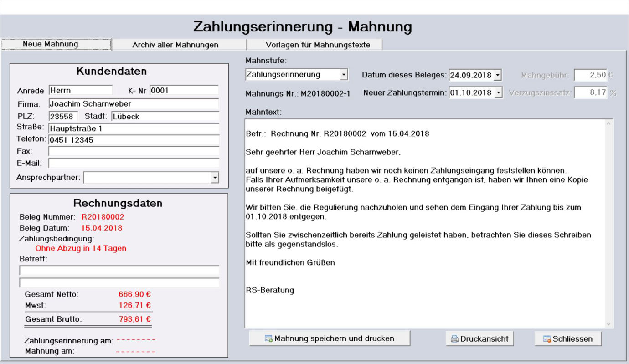Click the Fax input field
Screen dimensions: 629x364
134,151
